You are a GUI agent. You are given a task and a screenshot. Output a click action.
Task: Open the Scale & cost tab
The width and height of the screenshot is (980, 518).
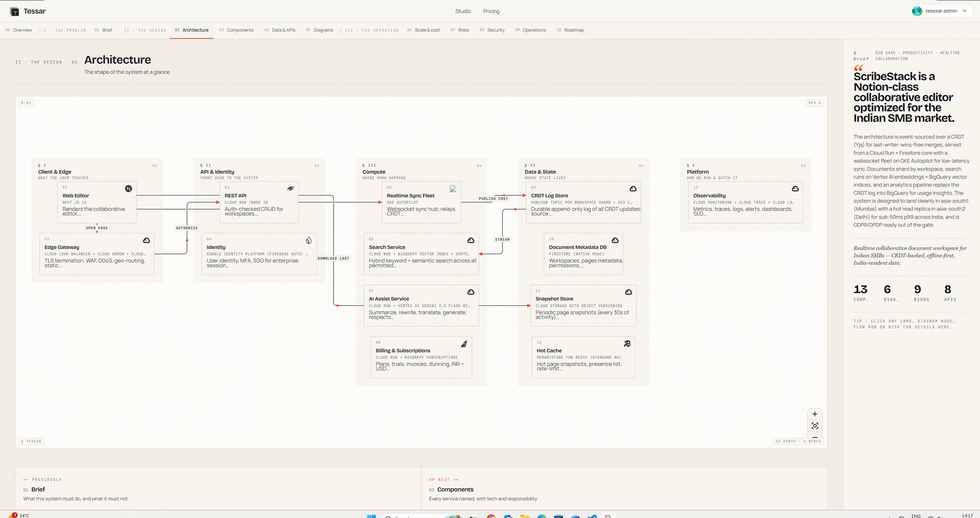tap(423, 30)
